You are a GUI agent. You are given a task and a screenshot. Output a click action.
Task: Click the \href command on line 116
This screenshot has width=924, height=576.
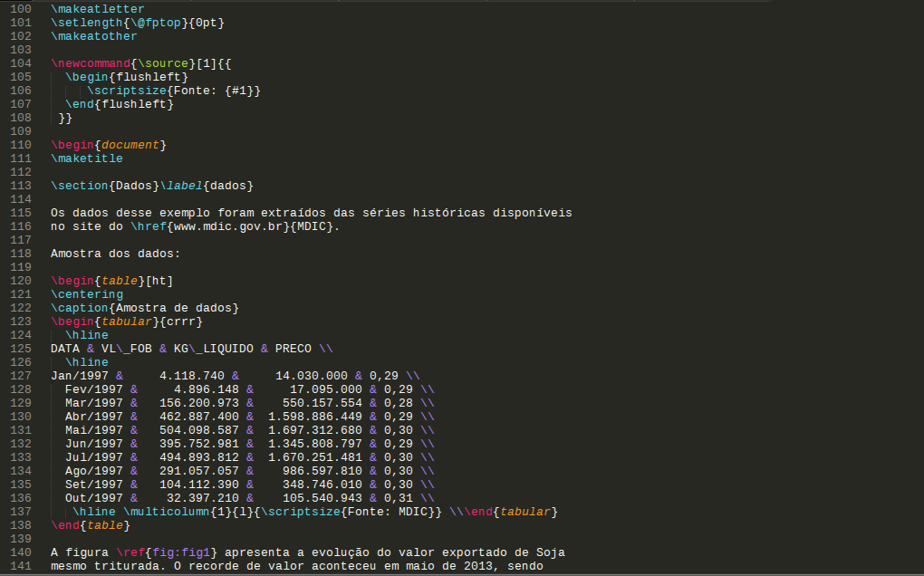pos(149,226)
